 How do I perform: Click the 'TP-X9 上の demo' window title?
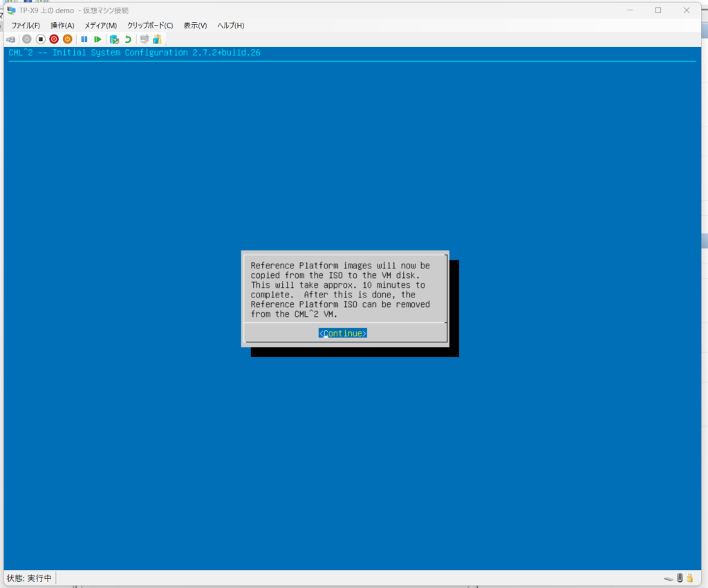[46, 10]
